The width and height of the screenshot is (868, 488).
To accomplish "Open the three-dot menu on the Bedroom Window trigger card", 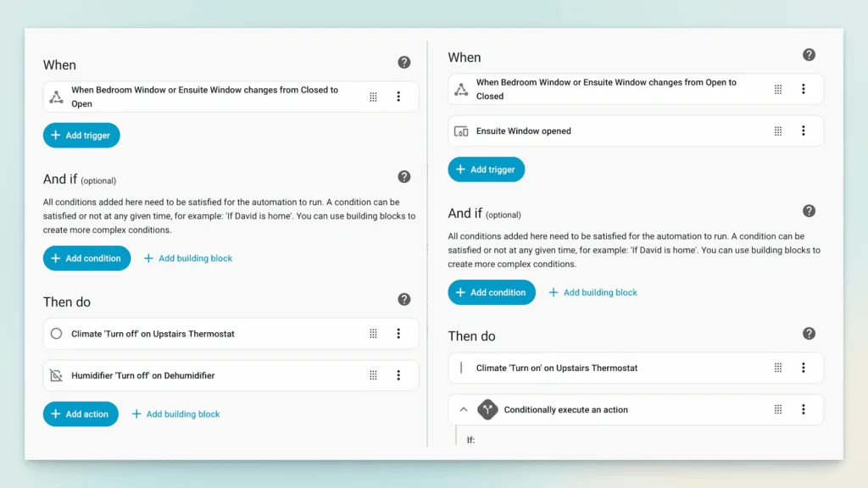I will pos(398,96).
